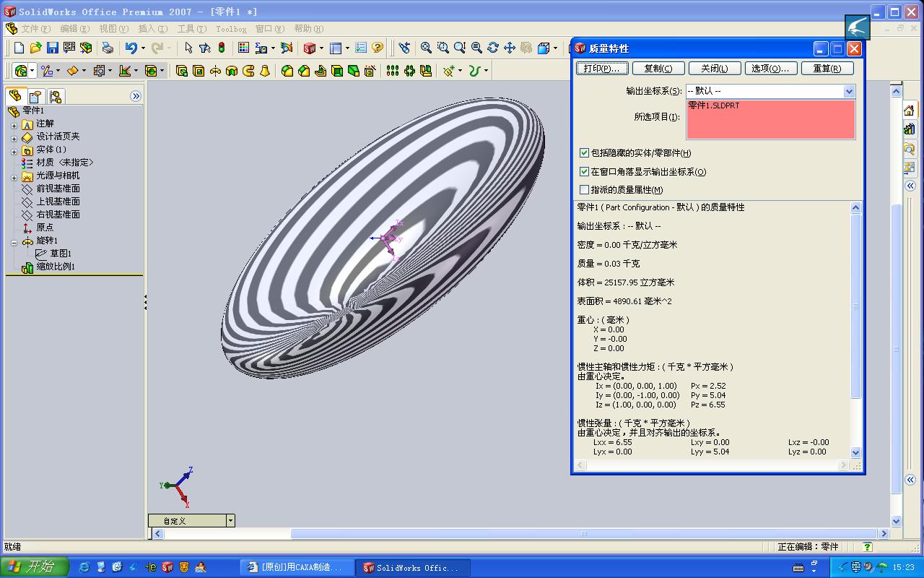Activate the Select arrow tool
Viewport: 924px width, 578px height.
click(188, 48)
